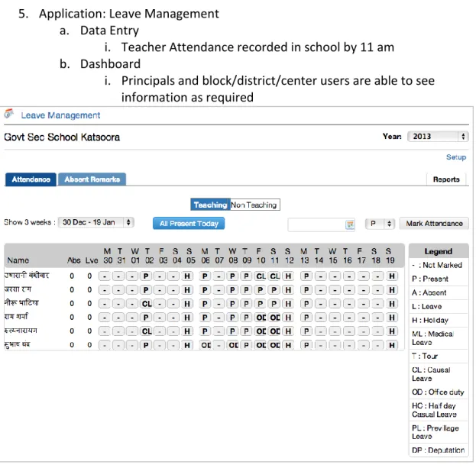Click legend entry ML : Medical Leave
Image resolution: width=476 pixels, height=468 pixels.
(432, 338)
